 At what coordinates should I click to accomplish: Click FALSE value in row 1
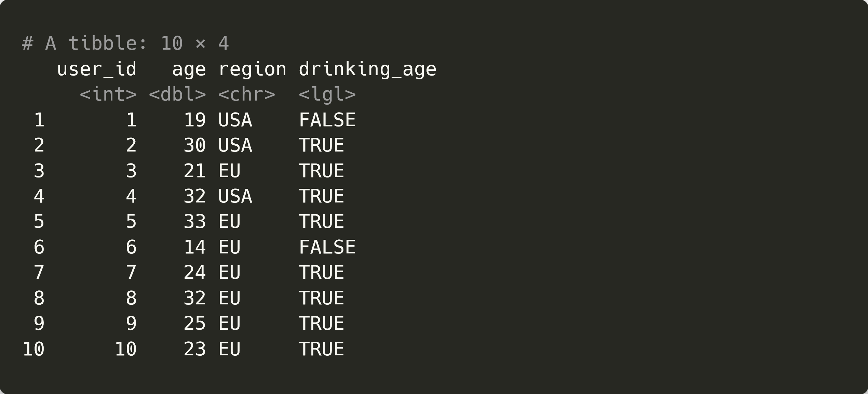(327, 120)
